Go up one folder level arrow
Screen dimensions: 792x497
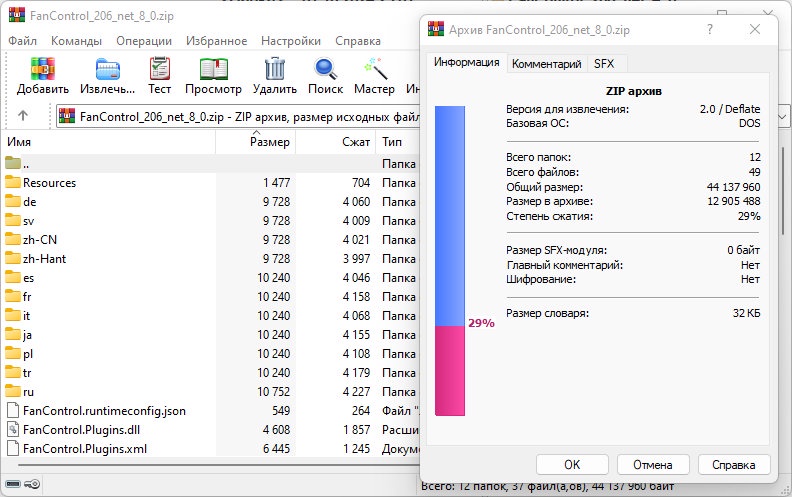[23, 116]
